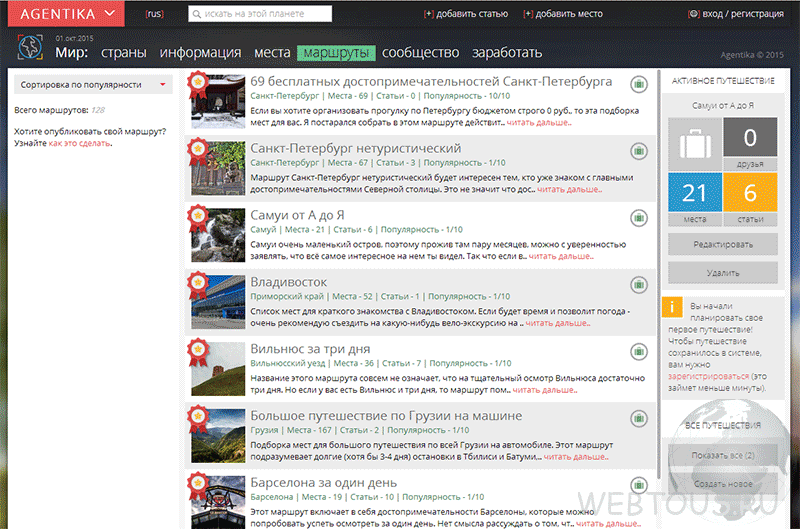This screenshot has height=529, width=800.
Task: Click suitcase icon for Санкт-Петербург нетуристический
Action: pos(639,151)
